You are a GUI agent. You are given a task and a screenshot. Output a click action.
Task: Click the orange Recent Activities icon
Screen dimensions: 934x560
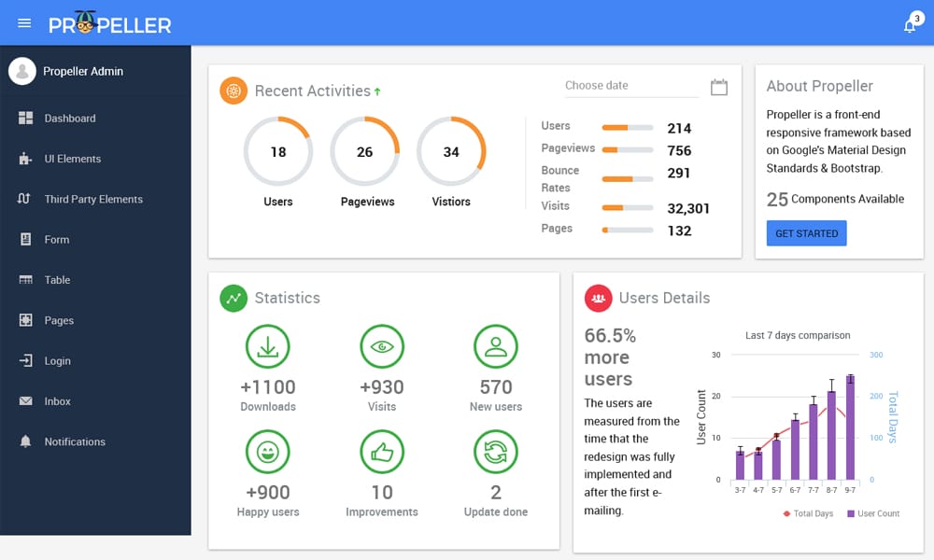(233, 91)
